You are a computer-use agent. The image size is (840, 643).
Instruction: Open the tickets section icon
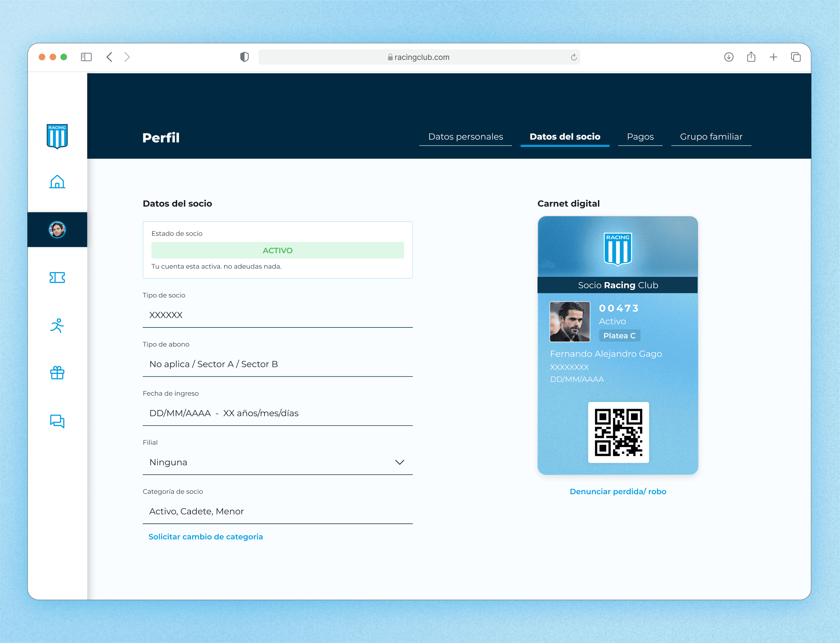[57, 278]
